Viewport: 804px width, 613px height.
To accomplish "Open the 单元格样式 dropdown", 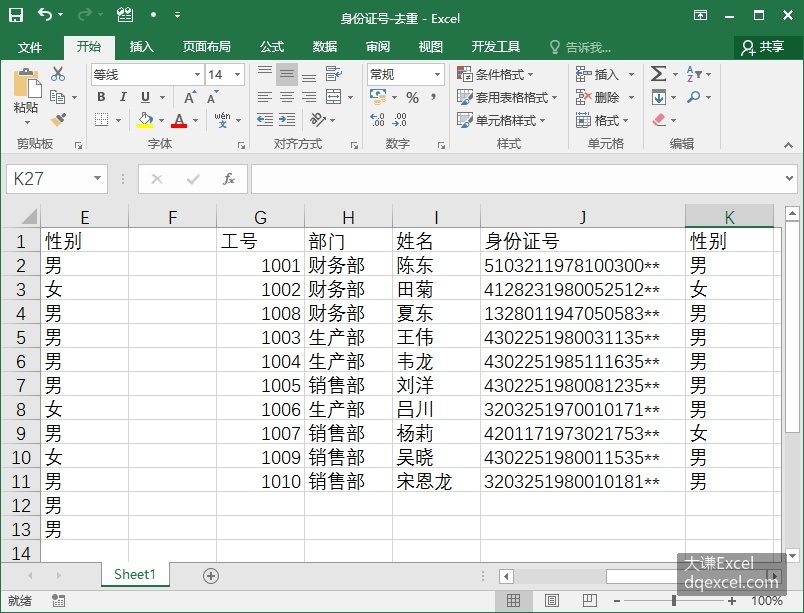I will pyautogui.click(x=501, y=120).
